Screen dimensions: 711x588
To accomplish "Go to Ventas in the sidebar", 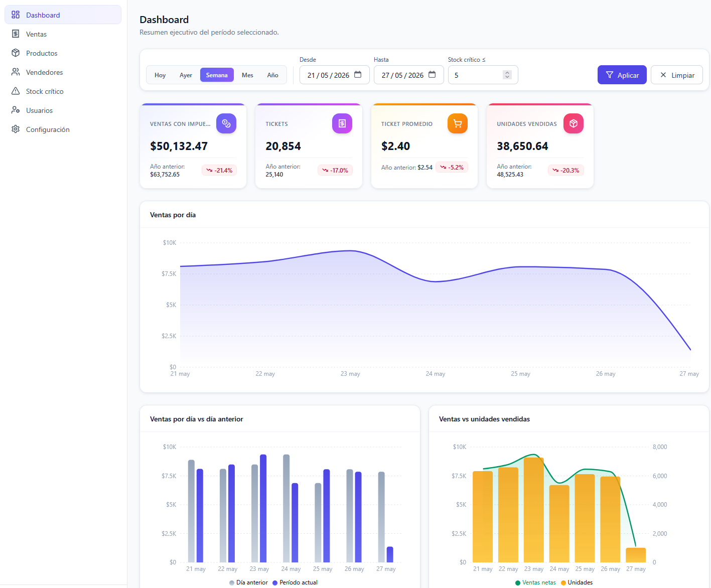I will click(x=63, y=34).
